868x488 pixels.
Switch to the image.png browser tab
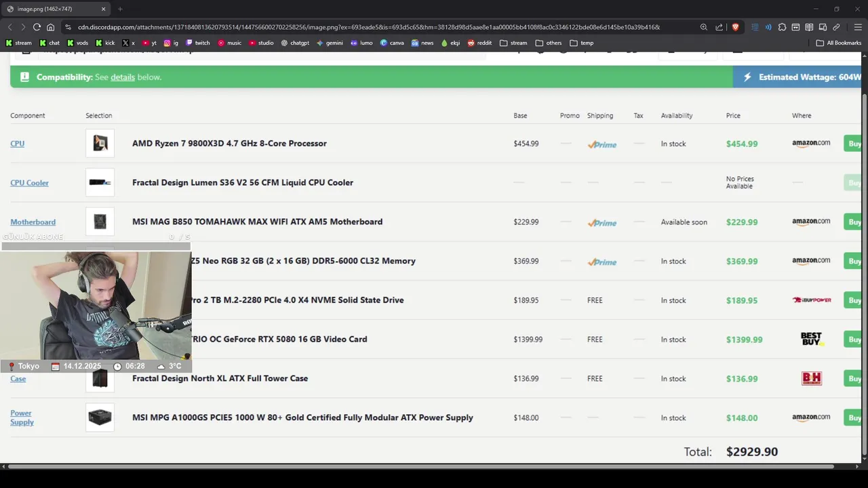(56, 9)
